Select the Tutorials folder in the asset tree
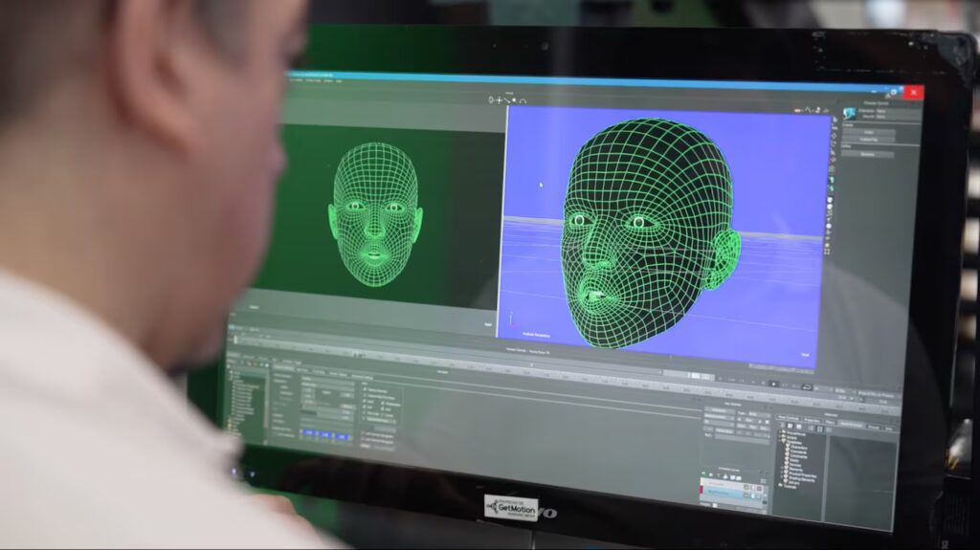Viewport: 980px width, 550px height. pyautogui.click(x=790, y=487)
